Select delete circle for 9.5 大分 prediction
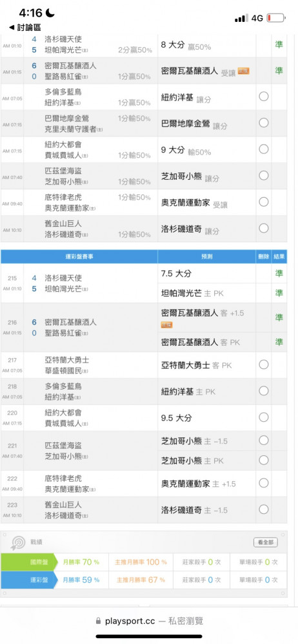 [x=264, y=417]
